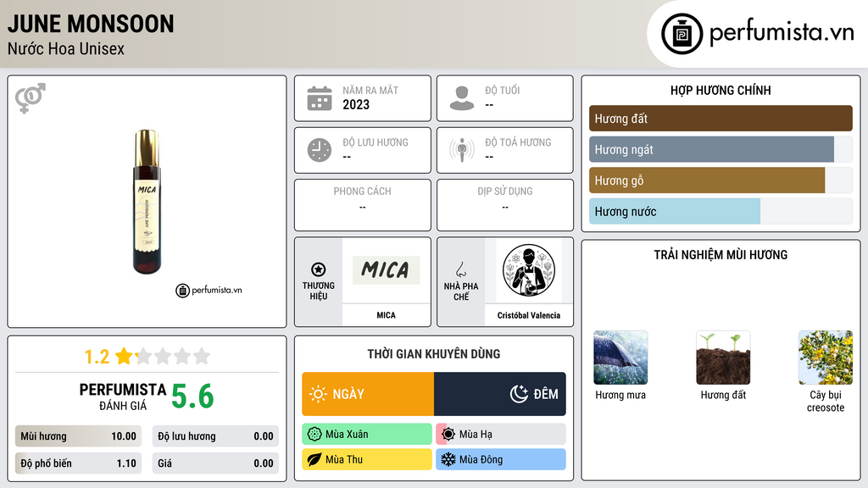Image resolution: width=868 pixels, height=488 pixels.
Task: Click the Cây bụi creosote caption text
Action: click(826, 401)
